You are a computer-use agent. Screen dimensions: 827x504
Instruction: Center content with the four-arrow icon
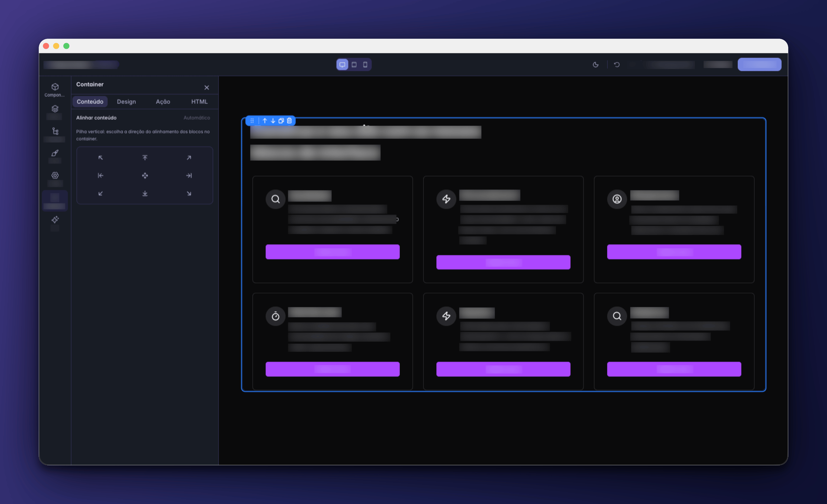click(x=145, y=175)
